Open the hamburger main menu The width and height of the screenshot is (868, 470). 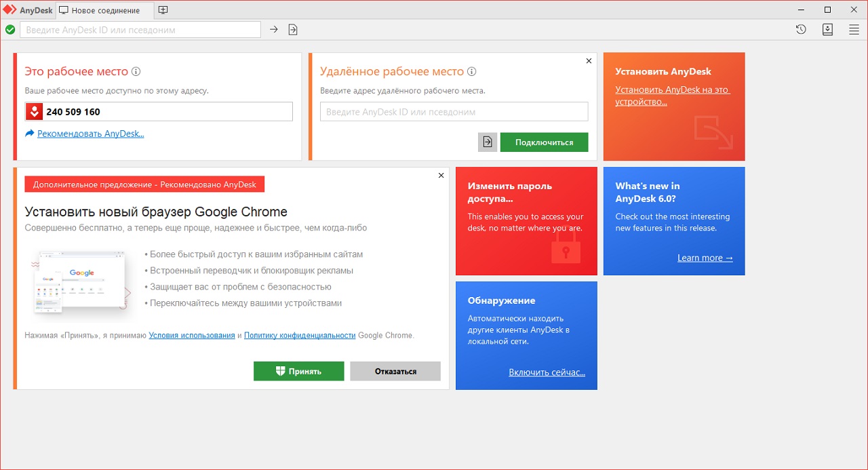coord(854,29)
